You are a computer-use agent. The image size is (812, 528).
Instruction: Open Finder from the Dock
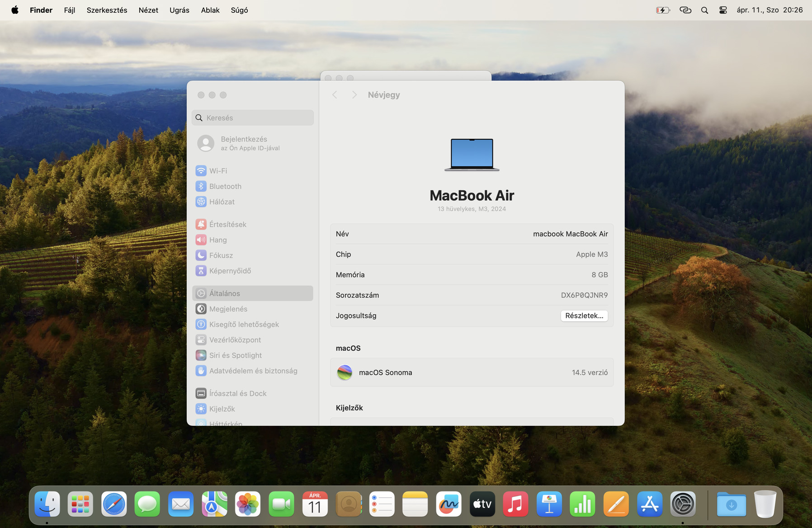point(47,504)
